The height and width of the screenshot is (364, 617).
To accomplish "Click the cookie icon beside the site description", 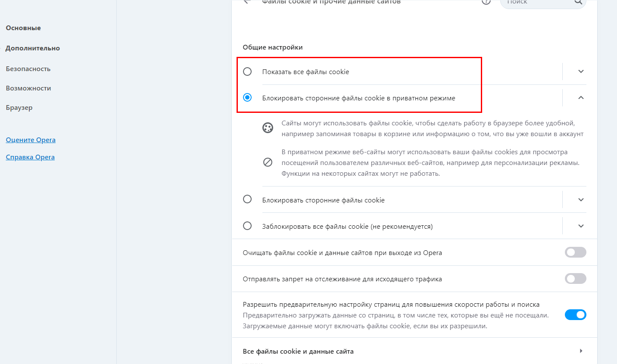I will (268, 128).
